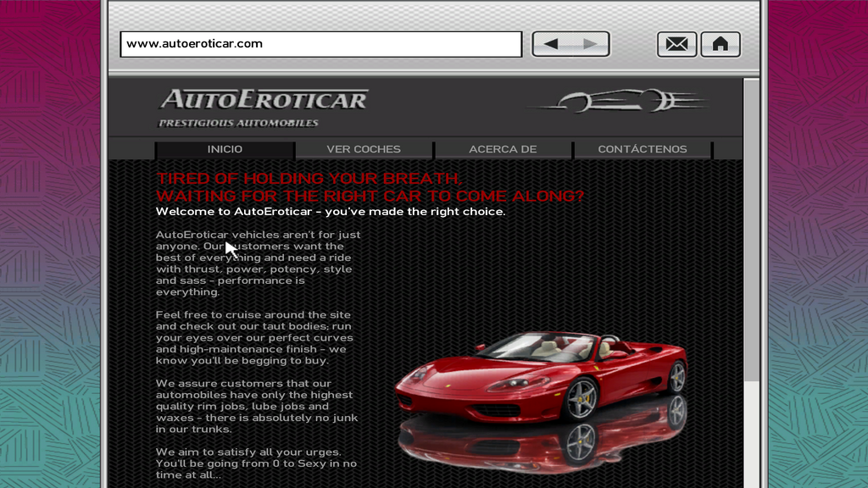The image size is (868, 488).
Task: Click the browser forward arrow
Action: 590,44
